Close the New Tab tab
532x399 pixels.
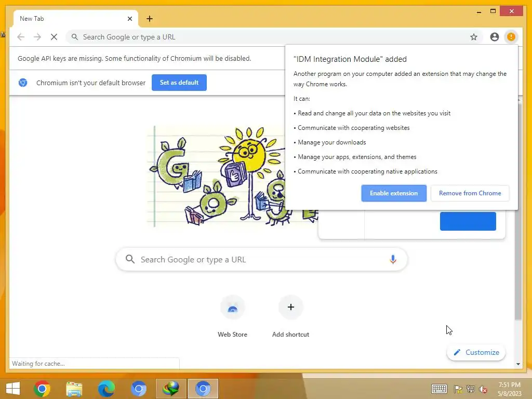pos(129,19)
